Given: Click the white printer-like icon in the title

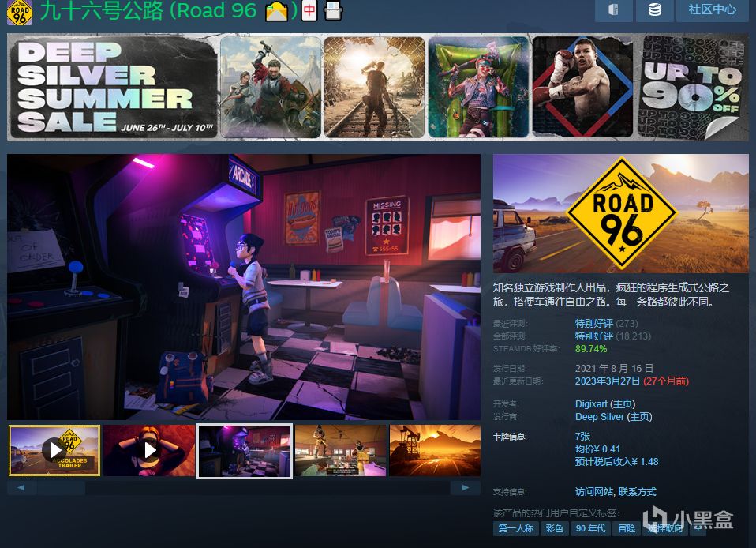Looking at the screenshot, I should click(333, 10).
